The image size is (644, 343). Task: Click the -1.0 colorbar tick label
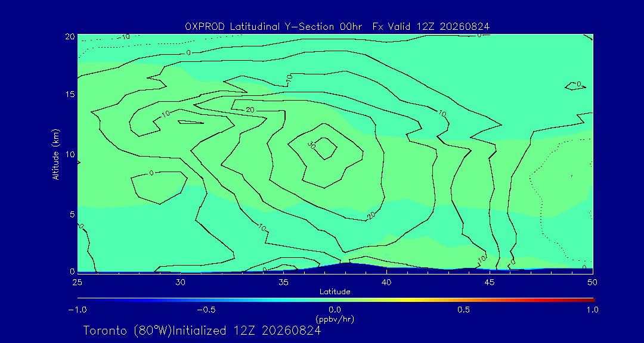click(77, 310)
